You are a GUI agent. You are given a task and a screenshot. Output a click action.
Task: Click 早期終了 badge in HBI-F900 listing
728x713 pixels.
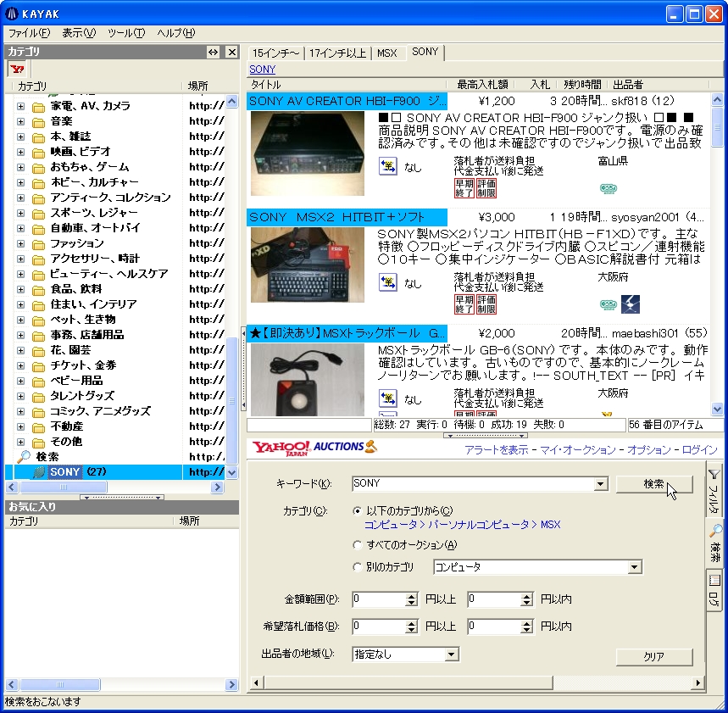pyautogui.click(x=464, y=188)
